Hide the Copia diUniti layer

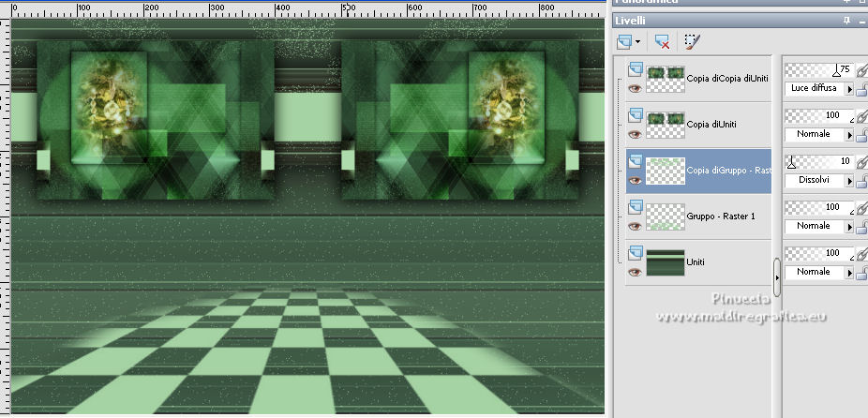click(635, 134)
